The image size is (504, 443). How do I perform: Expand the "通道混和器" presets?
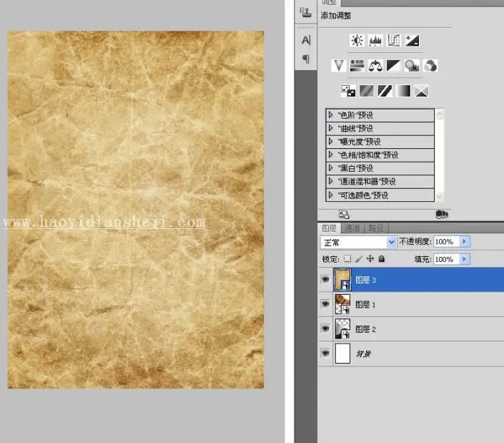click(330, 181)
